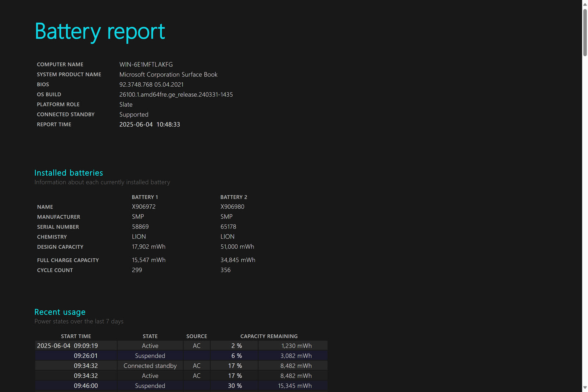Click the Battery report title
The height and width of the screenshot is (392, 588).
pos(100,32)
